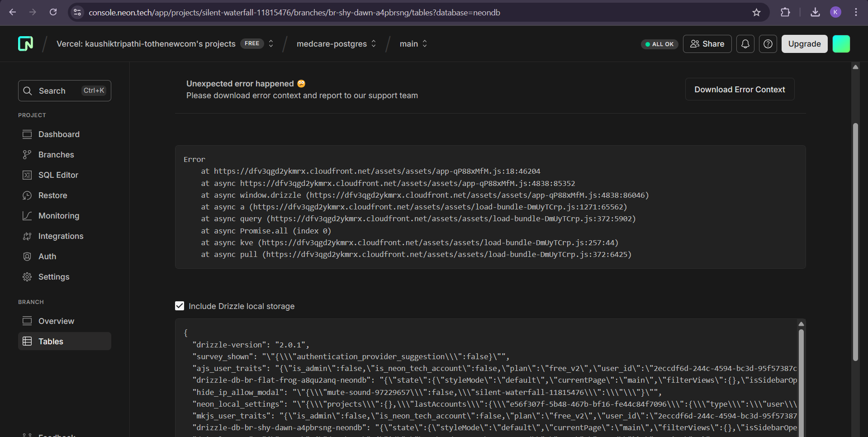Open Branches from the sidebar

[x=65, y=155]
